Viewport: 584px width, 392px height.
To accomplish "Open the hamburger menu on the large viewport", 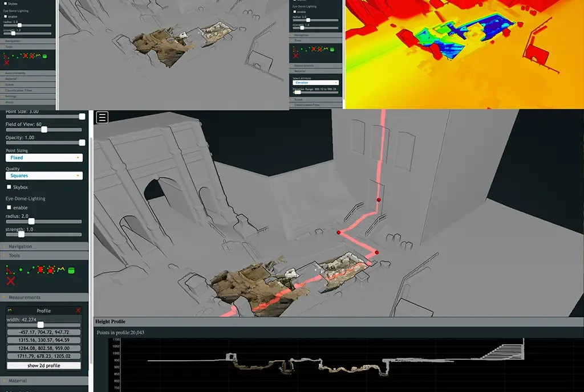I will coord(102,117).
